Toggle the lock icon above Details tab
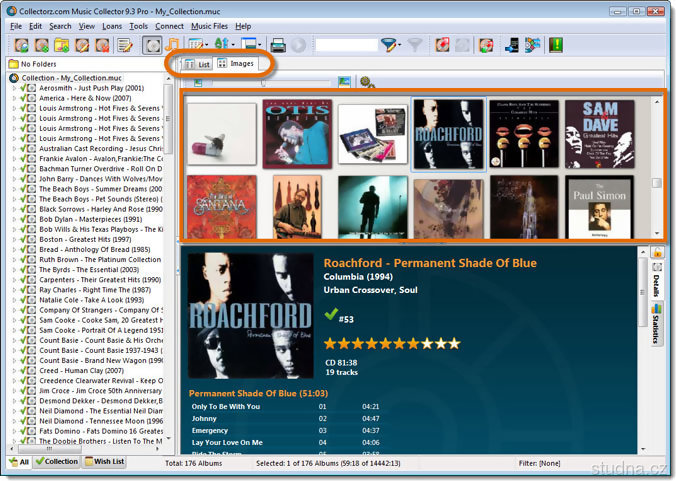676x481 pixels. click(657, 252)
